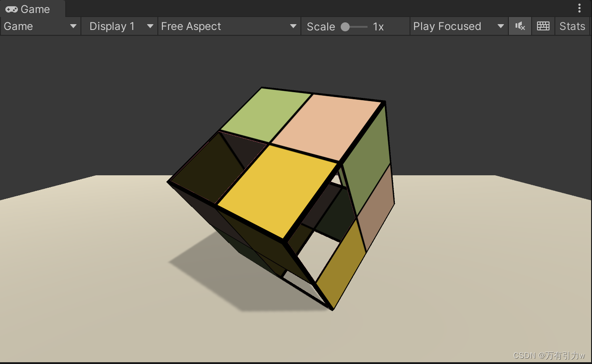Select the Game tab
The height and width of the screenshot is (364, 592).
(x=32, y=9)
